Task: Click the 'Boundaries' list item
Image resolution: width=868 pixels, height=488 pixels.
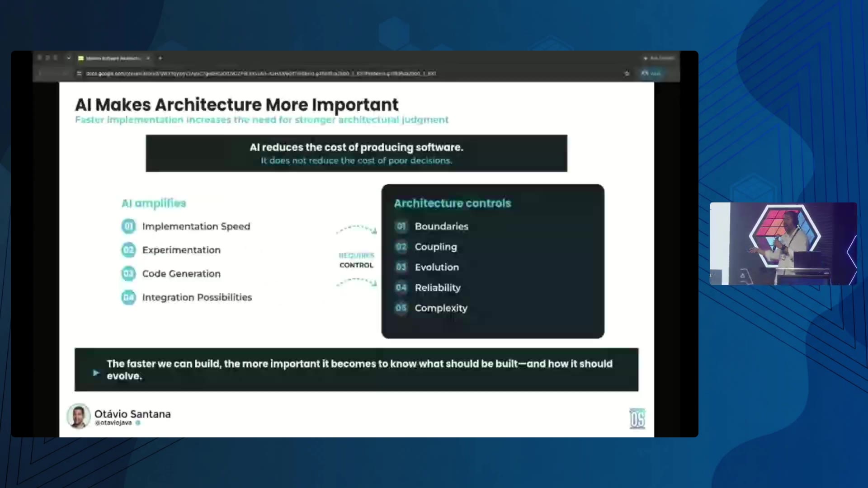Action: tap(442, 226)
